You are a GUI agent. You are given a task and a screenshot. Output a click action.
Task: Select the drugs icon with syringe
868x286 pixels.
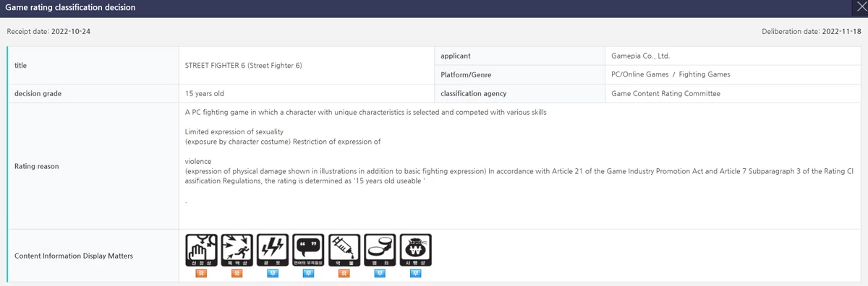[344, 251]
